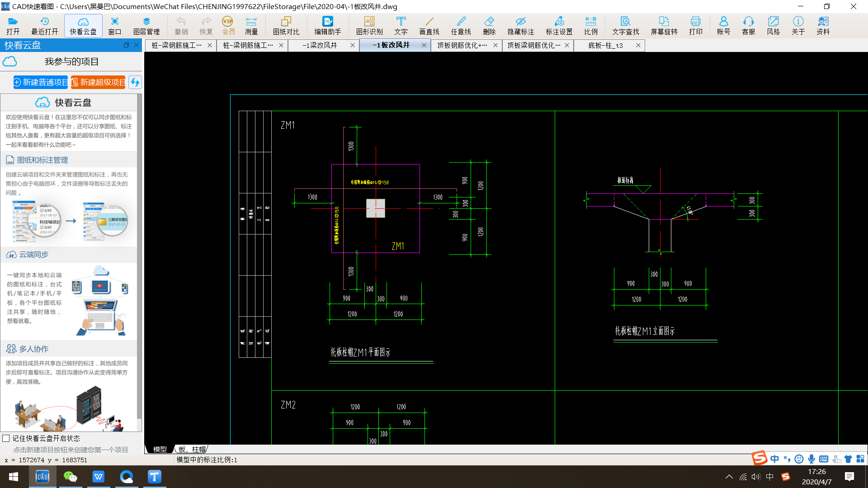Click the 云端同步 section header
The image size is (868, 488).
(x=69, y=254)
